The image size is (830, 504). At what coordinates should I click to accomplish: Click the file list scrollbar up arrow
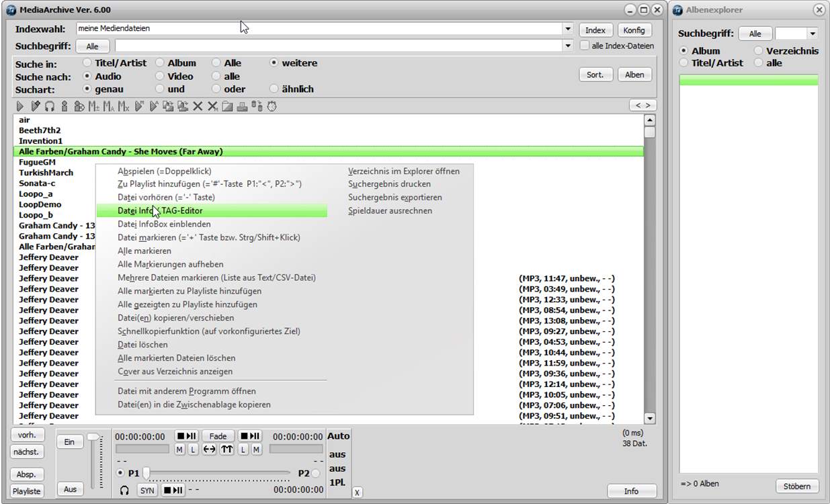click(649, 120)
